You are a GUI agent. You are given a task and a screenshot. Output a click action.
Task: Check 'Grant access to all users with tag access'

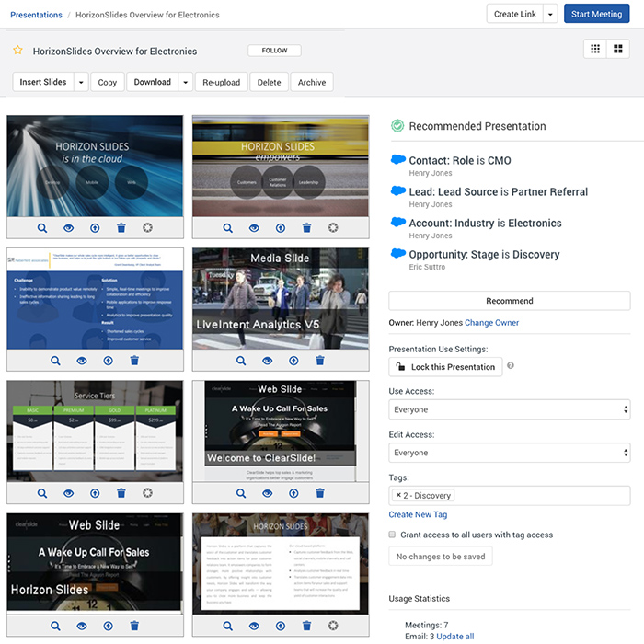[x=392, y=535]
